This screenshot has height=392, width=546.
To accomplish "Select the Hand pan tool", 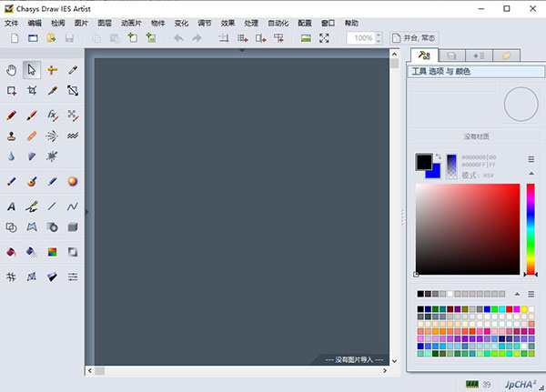I will click(12, 69).
